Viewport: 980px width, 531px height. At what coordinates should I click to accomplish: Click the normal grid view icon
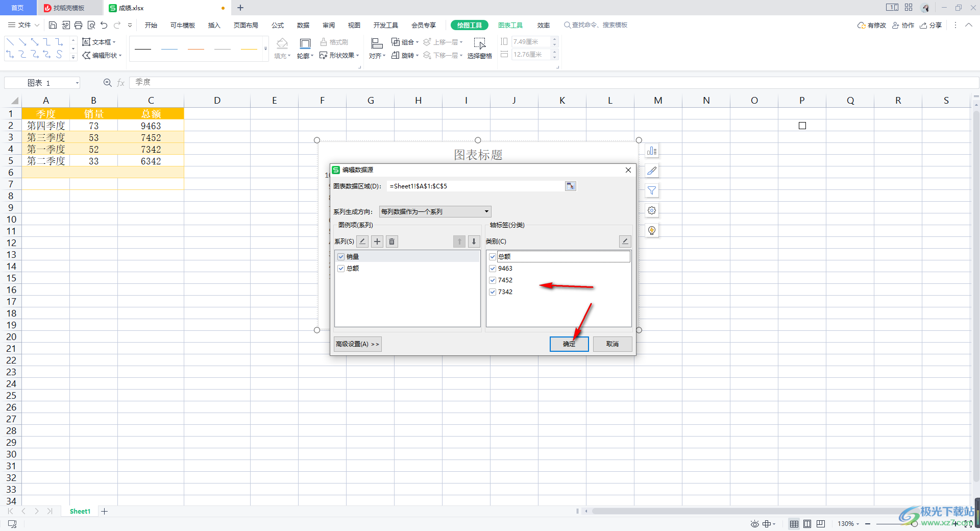click(794, 524)
